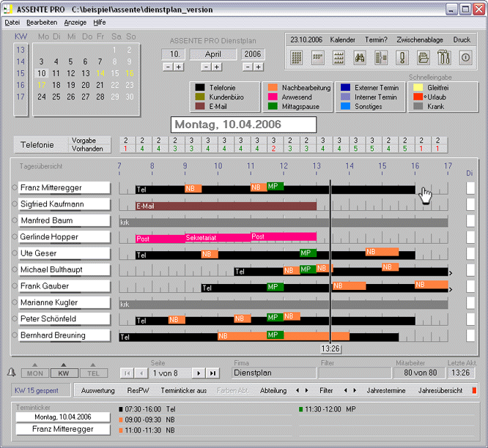
Task: Click the dense grid calendar toolbar icon
Action: coord(296,58)
